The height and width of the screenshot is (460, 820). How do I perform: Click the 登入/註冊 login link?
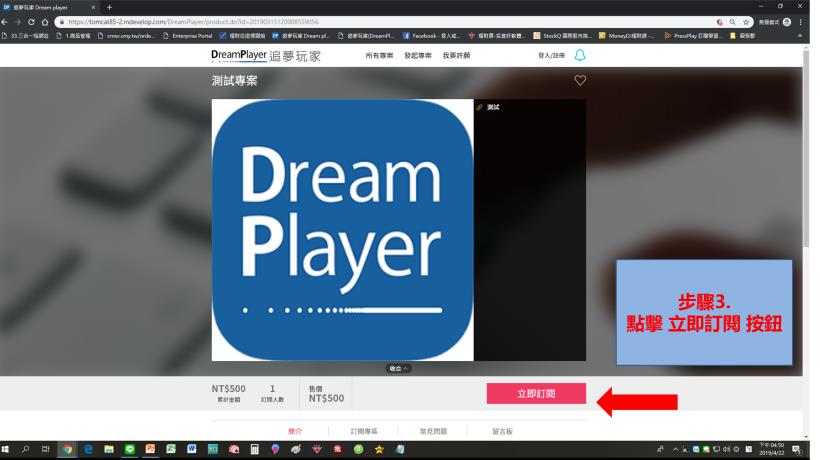tap(552, 55)
